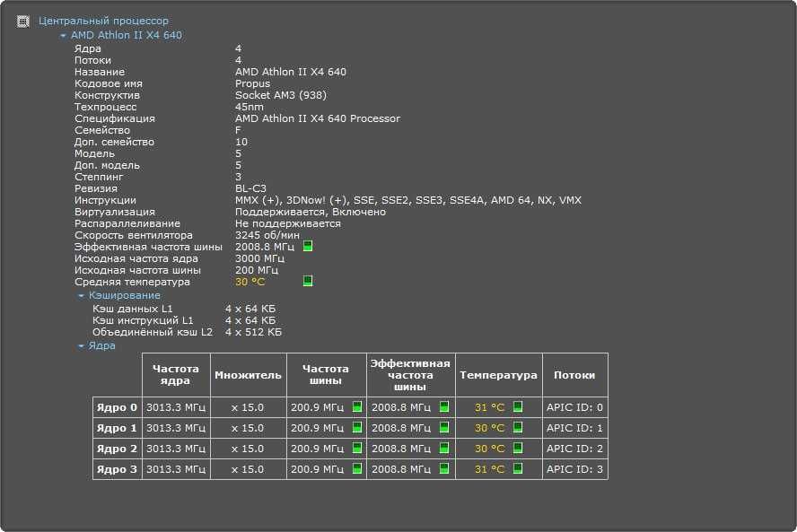Select the 3000 МГц stock core frequency value
Image resolution: width=797 pixels, height=532 pixels.
point(259,258)
